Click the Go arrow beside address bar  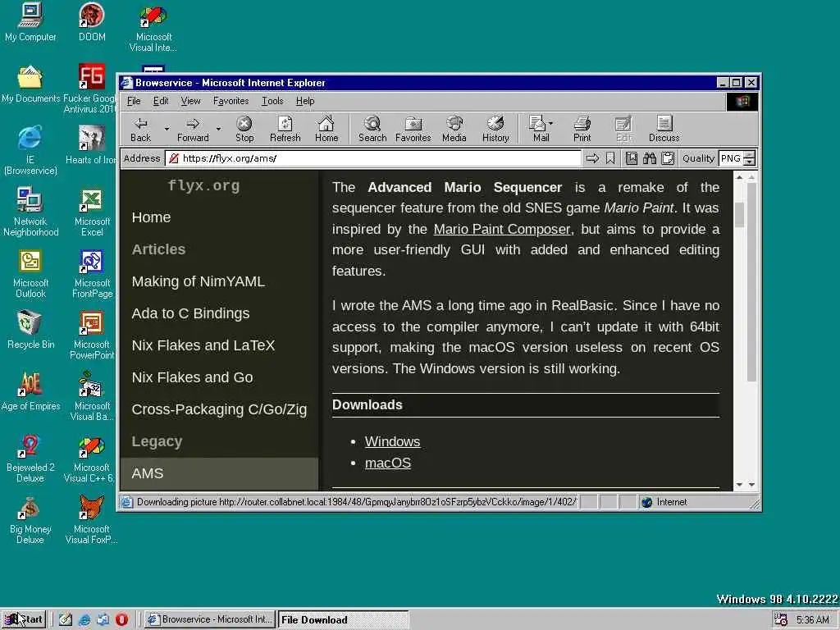(592, 158)
